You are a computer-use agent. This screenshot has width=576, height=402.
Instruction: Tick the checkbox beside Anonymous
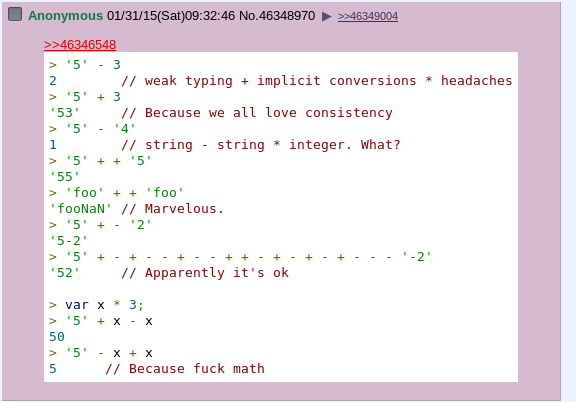tap(15, 14)
